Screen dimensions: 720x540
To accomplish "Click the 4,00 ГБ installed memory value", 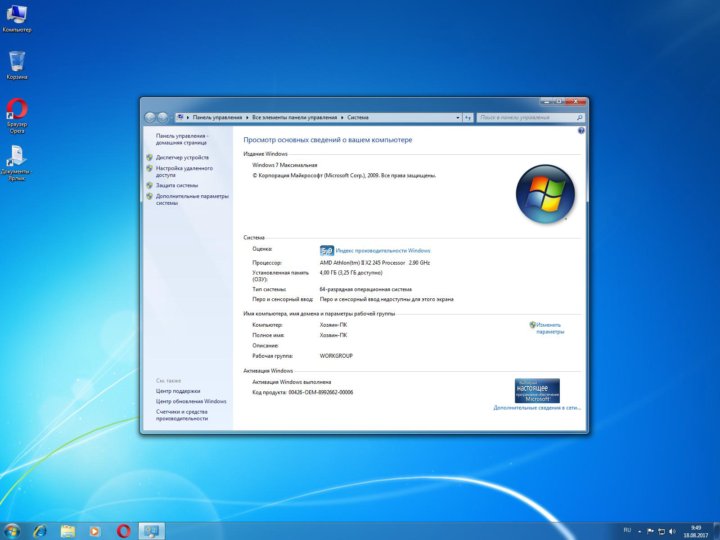I will pyautogui.click(x=351, y=273).
